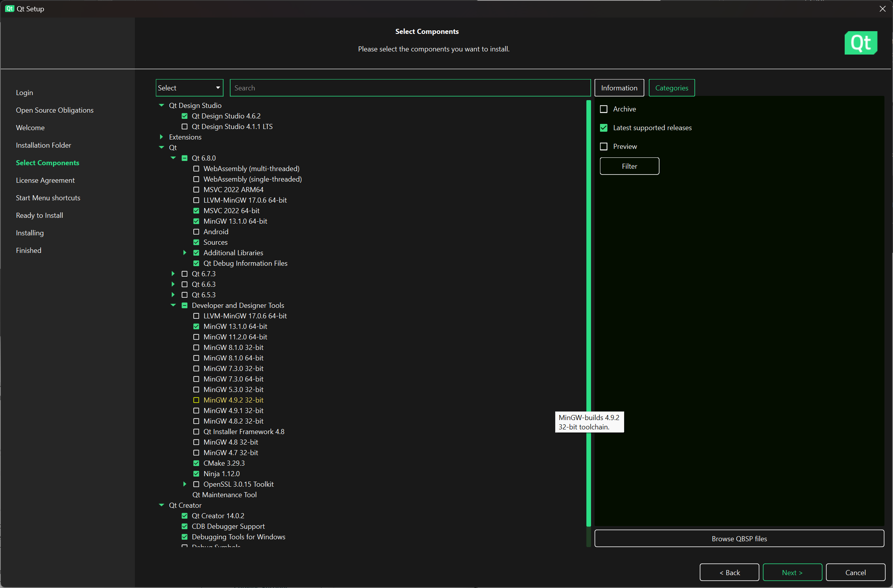This screenshot has width=893, height=588.
Task: Click the component Search field
Action: [x=410, y=88]
